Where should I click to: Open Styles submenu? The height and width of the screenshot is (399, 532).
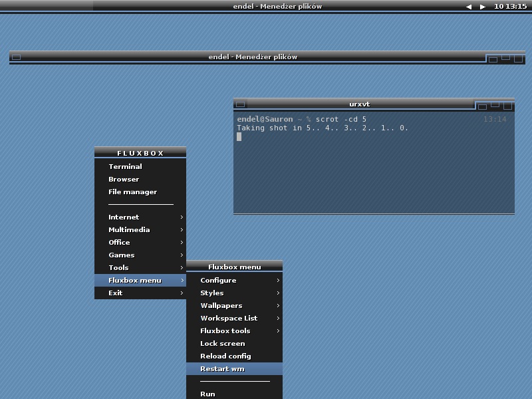click(x=235, y=293)
